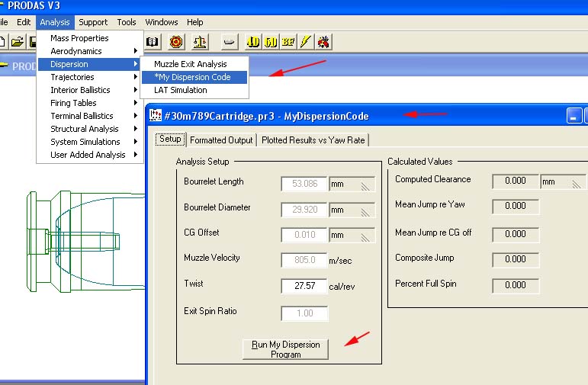Click the open folder toolbar icon
This screenshot has width=588, height=385.
tap(18, 42)
